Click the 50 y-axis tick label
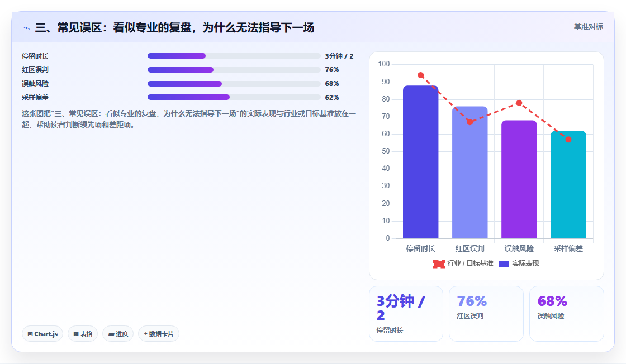The height and width of the screenshot is (364, 626). pyautogui.click(x=386, y=151)
